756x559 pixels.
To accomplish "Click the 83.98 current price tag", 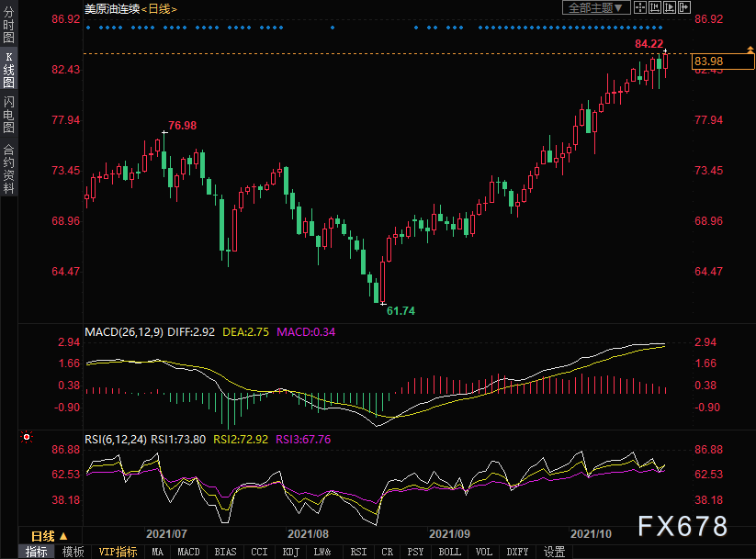I will (723, 61).
